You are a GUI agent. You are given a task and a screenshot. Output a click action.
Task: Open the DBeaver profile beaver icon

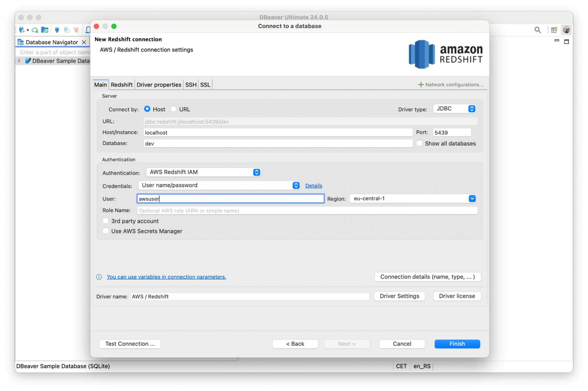click(566, 29)
